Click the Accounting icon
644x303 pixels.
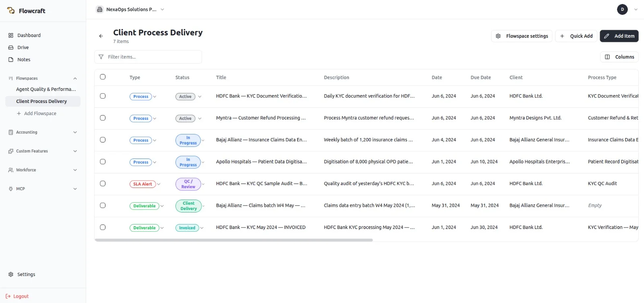11,132
